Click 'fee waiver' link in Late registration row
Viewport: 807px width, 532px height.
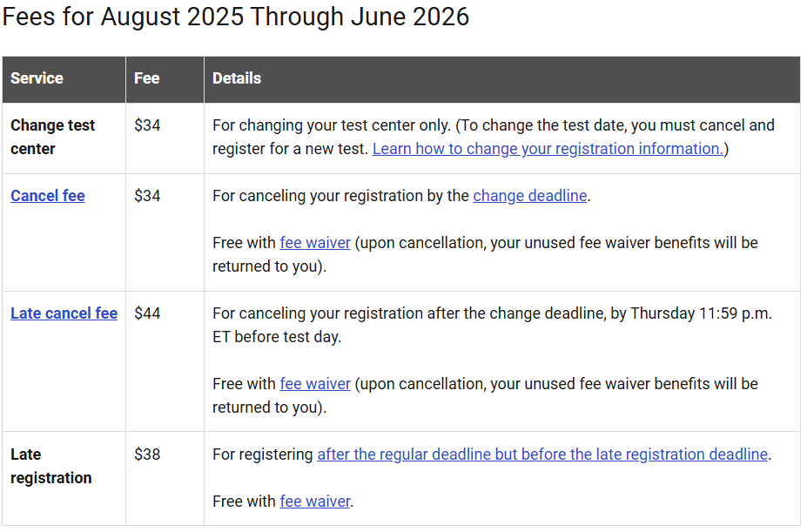[x=315, y=502]
